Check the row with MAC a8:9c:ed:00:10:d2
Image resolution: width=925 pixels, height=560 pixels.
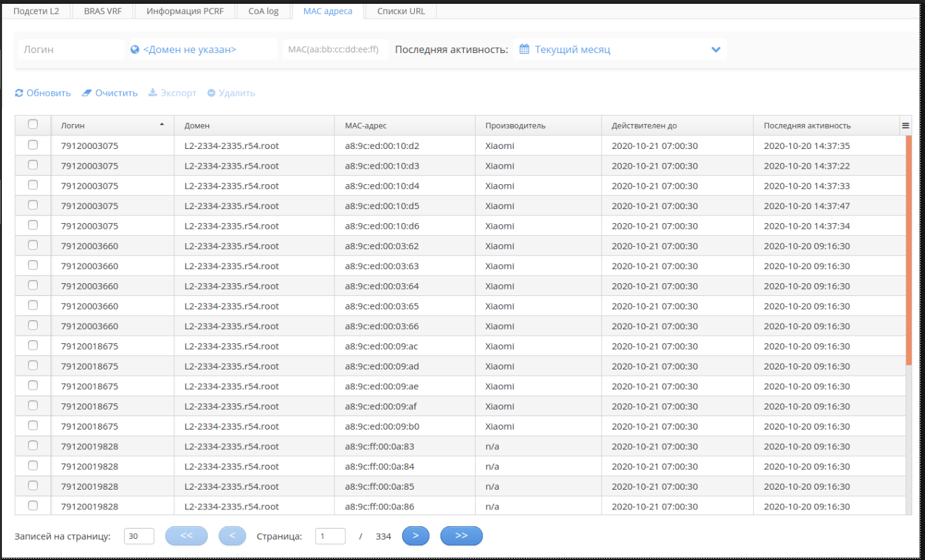[x=33, y=145]
